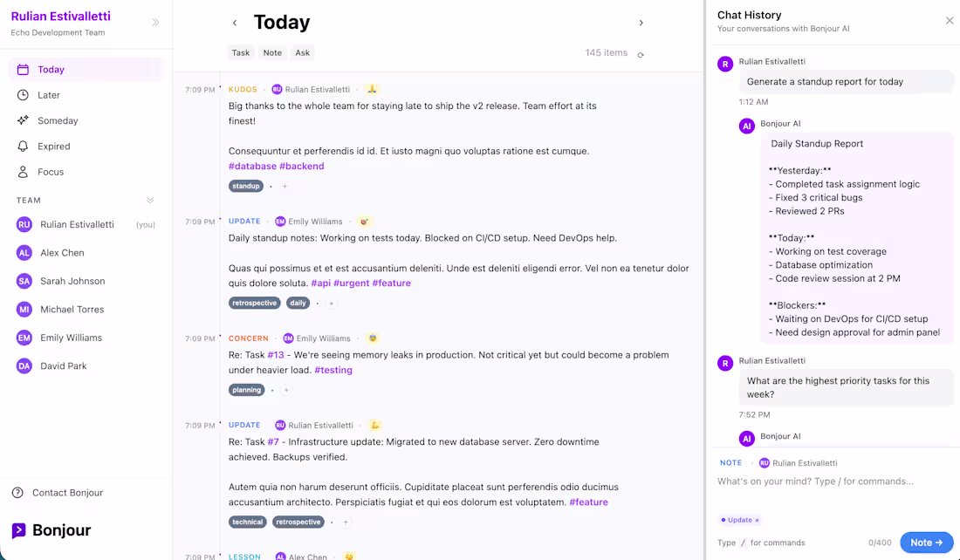Image resolution: width=960 pixels, height=560 pixels.
Task: Open the Focus view in the sidebar
Action: point(51,172)
